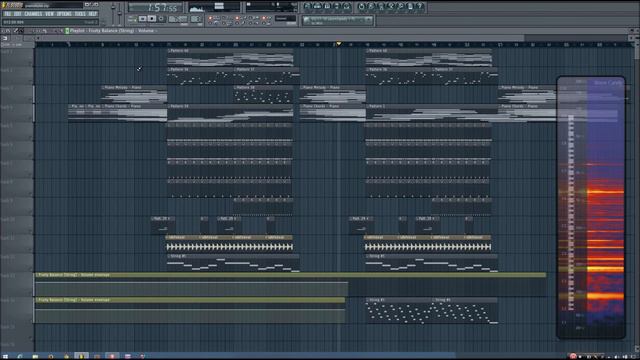640x360 pixels.
Task: Open clip menu of Track 14 automation clip
Action: click(37, 300)
